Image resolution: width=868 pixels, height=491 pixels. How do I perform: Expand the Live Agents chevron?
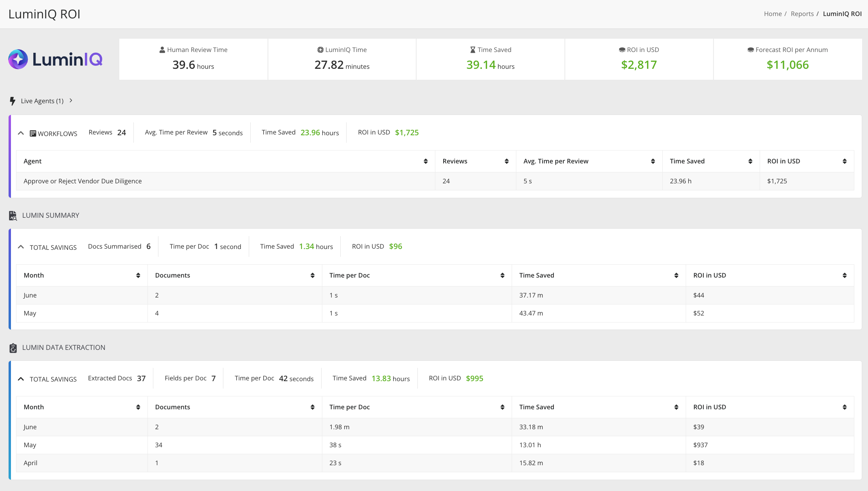71,100
